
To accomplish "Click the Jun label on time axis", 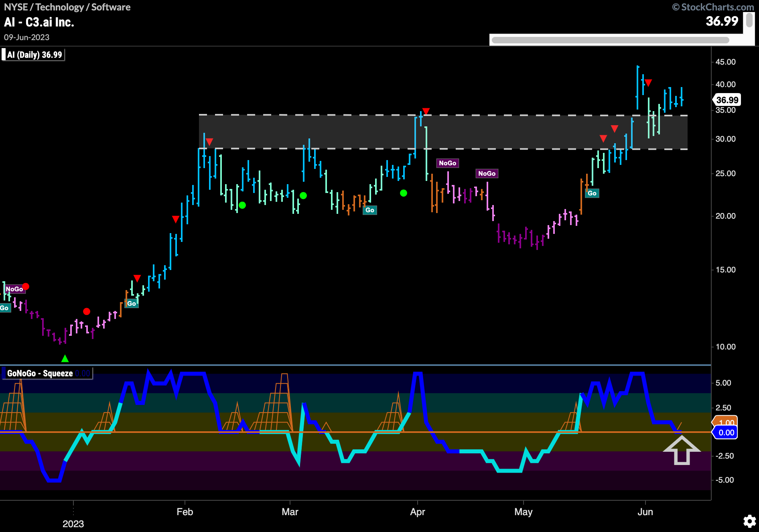I will [x=645, y=512].
